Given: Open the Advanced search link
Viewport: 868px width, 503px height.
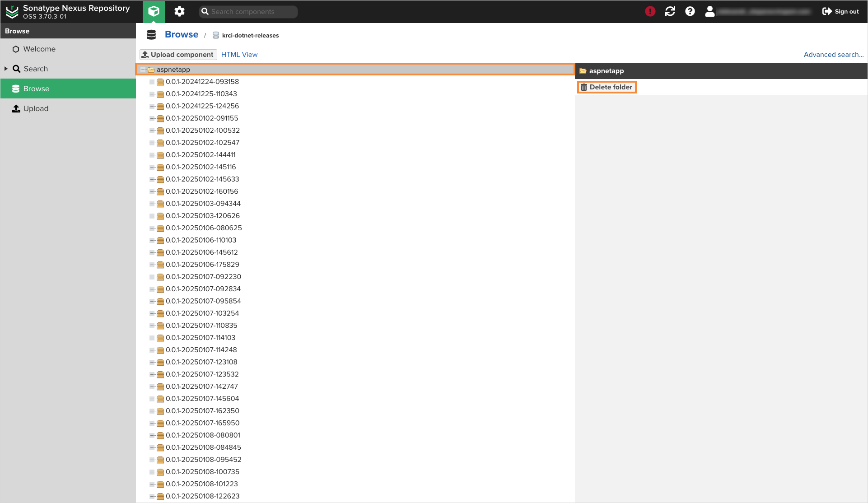Looking at the screenshot, I should click(x=833, y=54).
